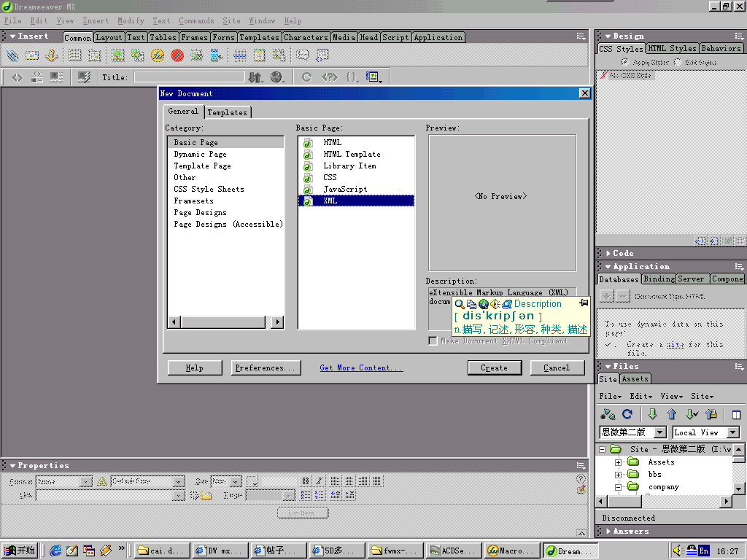This screenshot has width=747, height=560.
Task: Click the Create button
Action: (495, 367)
